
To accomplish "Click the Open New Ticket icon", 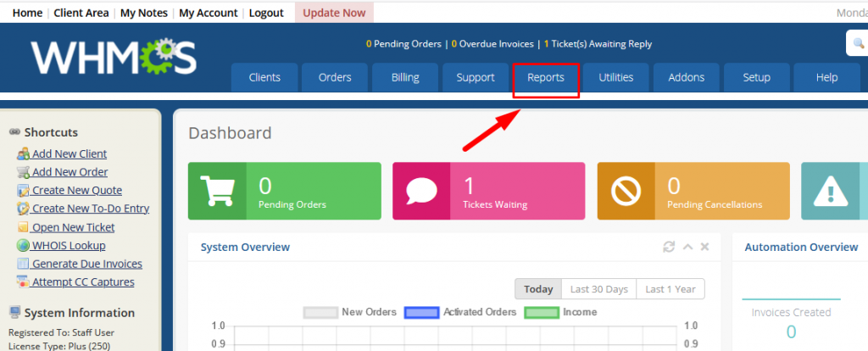I will coord(23,227).
